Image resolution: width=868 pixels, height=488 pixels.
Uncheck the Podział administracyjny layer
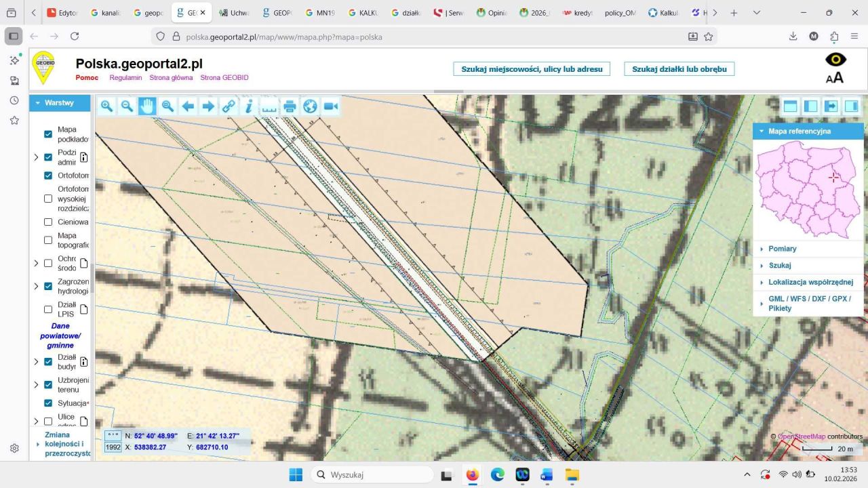click(x=48, y=157)
